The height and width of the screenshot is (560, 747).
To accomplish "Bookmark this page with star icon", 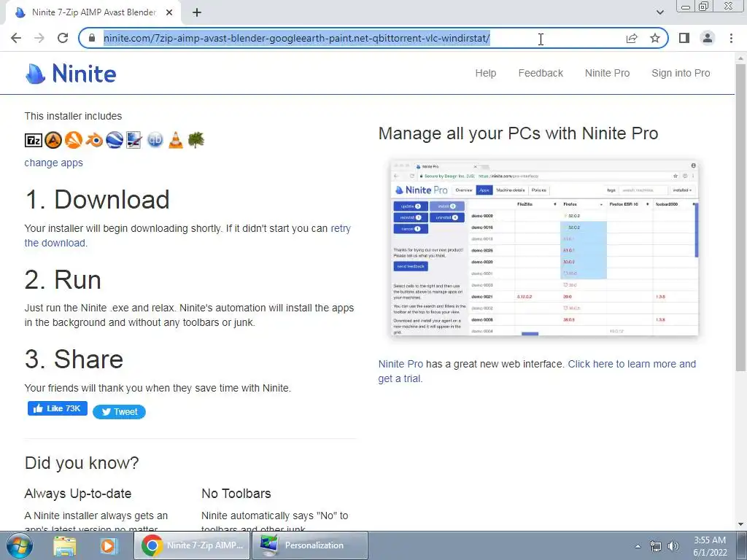I will pyautogui.click(x=655, y=38).
